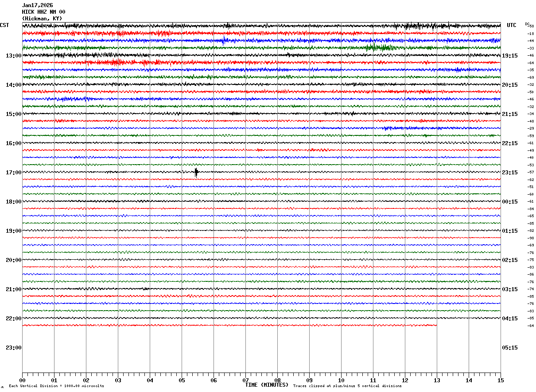Screen dimensions: 536x392
Task: Click the 04:15 UTC time label
Action: (509, 319)
